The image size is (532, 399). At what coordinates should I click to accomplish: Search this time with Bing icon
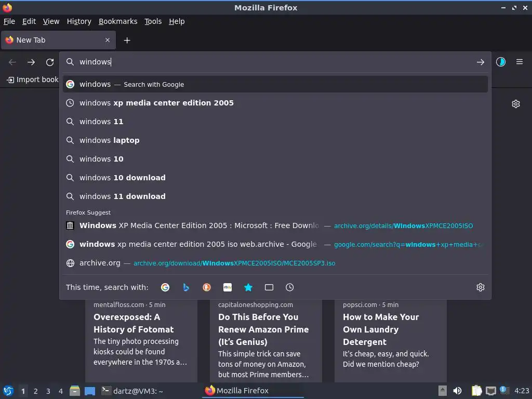186,287
